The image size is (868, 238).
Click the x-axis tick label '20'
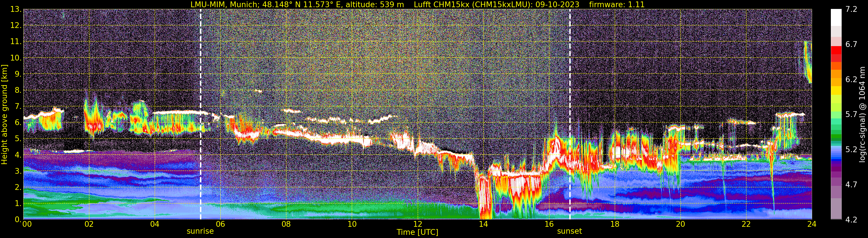680,224
